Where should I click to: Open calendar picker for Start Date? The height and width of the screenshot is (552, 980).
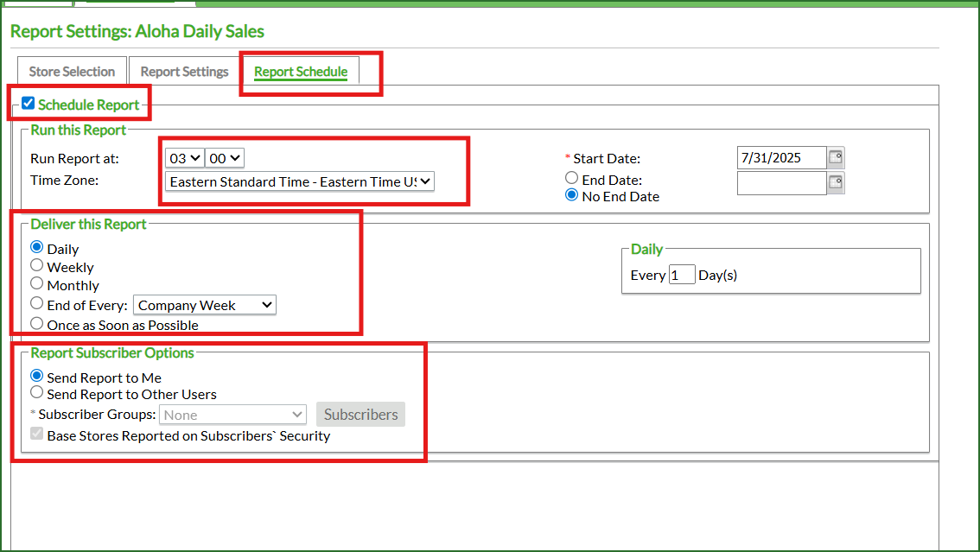(x=836, y=157)
